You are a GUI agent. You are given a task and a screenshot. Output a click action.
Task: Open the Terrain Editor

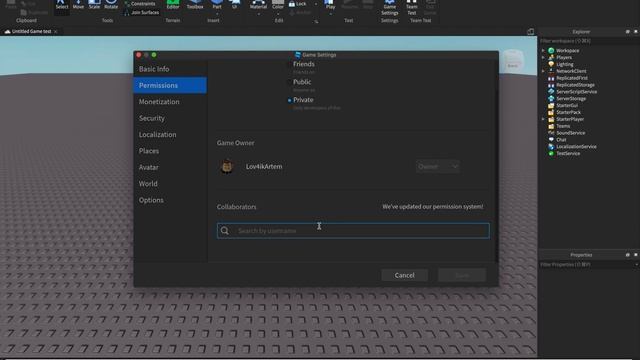click(x=173, y=5)
